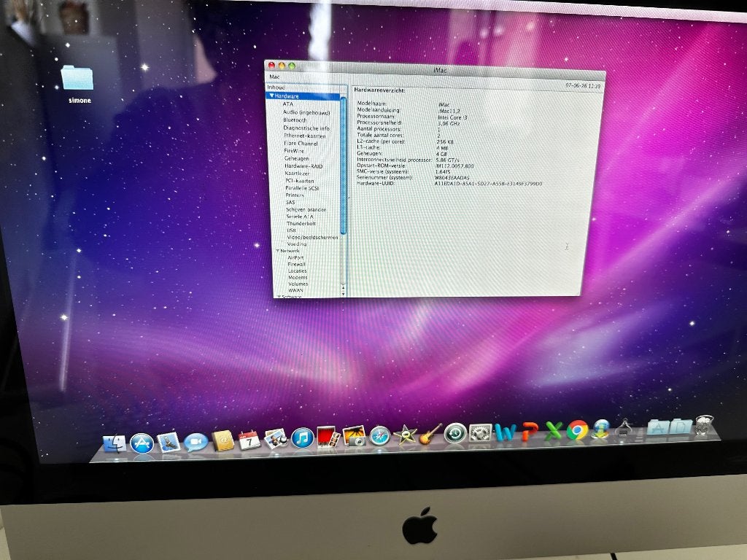The width and height of the screenshot is (747, 560).
Task: Select Kaartlezer in the sidebar
Action: click(298, 174)
